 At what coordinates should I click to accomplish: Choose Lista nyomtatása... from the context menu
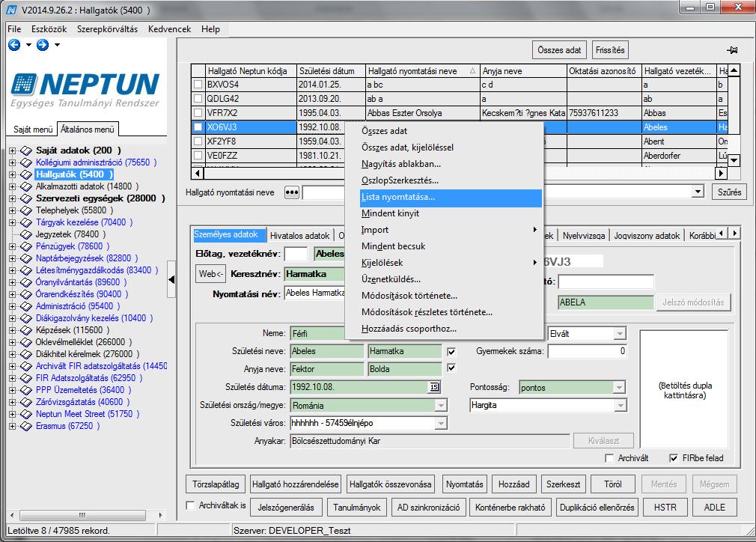tap(451, 197)
